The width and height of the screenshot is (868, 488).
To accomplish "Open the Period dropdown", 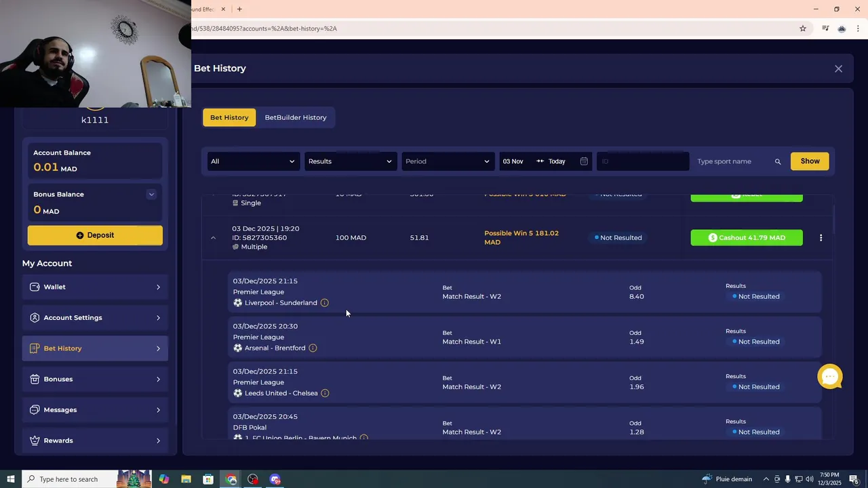I will click(x=448, y=161).
